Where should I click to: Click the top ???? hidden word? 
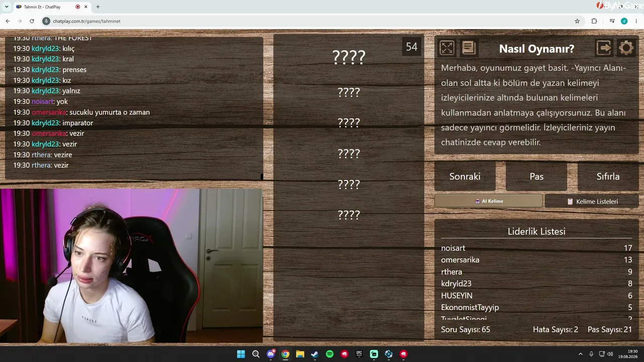tap(349, 57)
